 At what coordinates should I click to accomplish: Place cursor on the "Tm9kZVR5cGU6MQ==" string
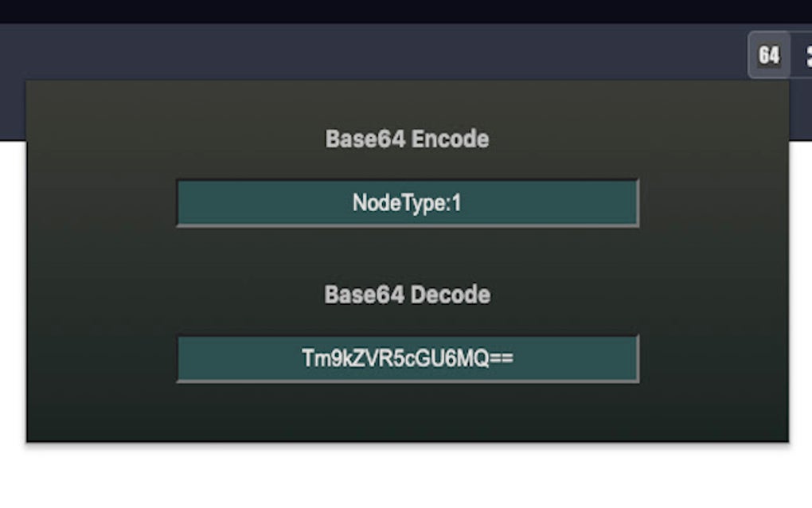(x=407, y=359)
